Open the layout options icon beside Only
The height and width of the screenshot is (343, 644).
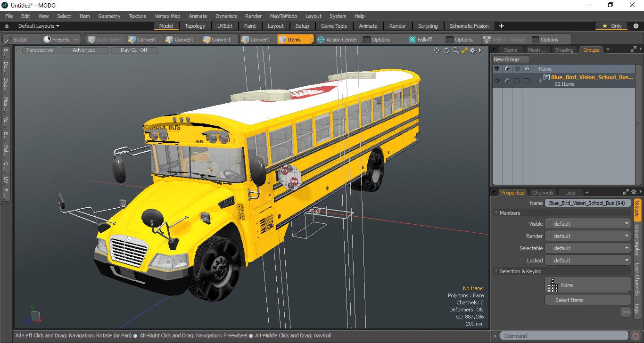(x=636, y=26)
